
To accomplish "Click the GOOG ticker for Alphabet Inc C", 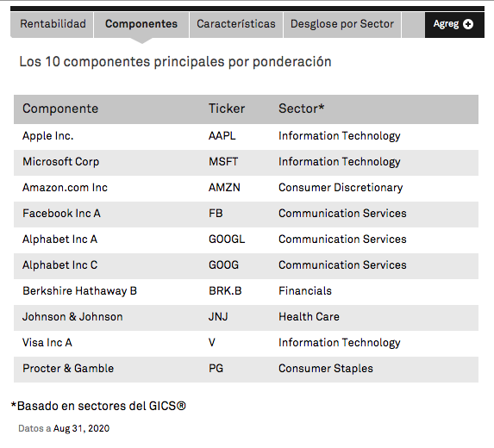I will (x=223, y=265).
